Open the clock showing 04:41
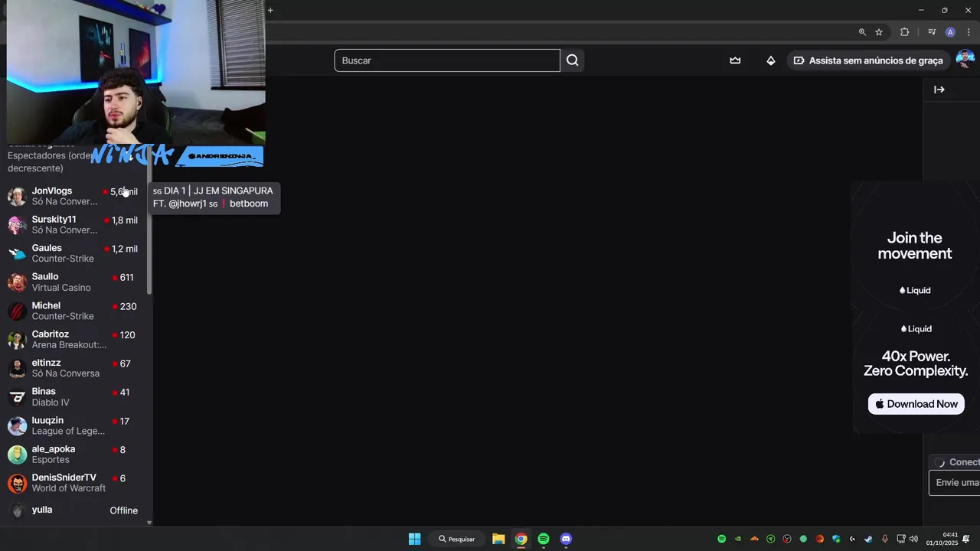The image size is (980, 551). pyautogui.click(x=942, y=539)
